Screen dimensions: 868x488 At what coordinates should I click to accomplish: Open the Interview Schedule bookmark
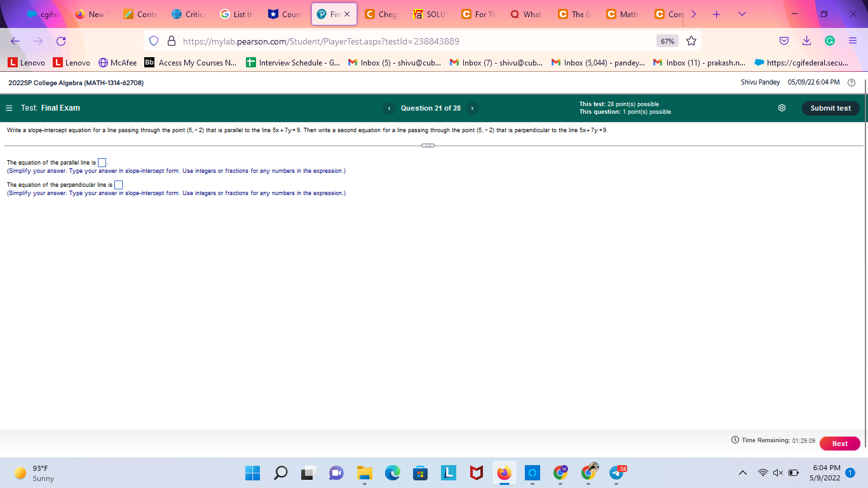[293, 63]
